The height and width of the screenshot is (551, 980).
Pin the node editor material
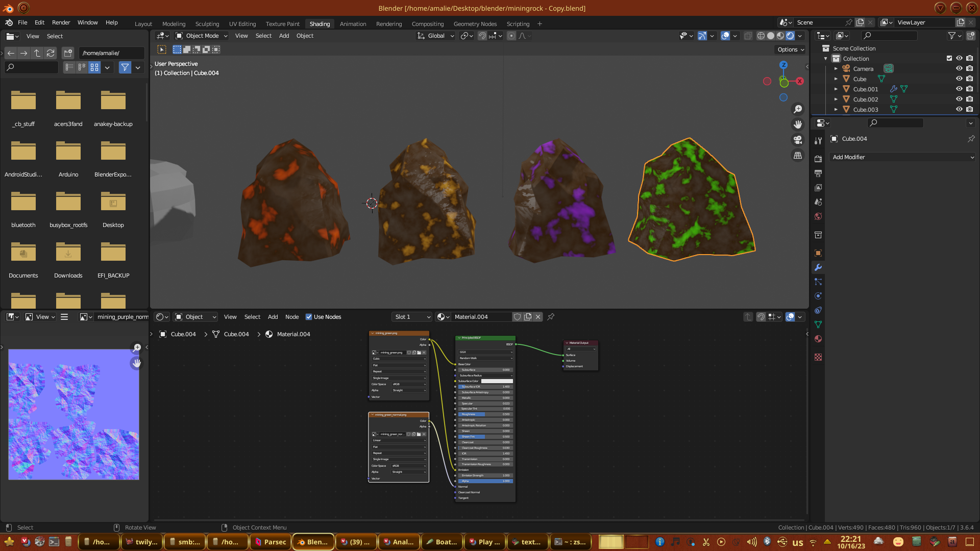pyautogui.click(x=551, y=317)
